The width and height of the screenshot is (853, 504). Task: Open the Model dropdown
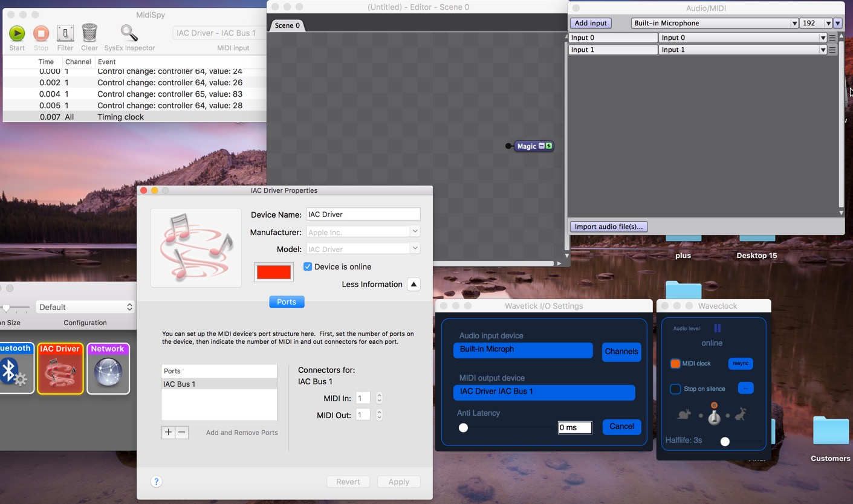pos(363,248)
